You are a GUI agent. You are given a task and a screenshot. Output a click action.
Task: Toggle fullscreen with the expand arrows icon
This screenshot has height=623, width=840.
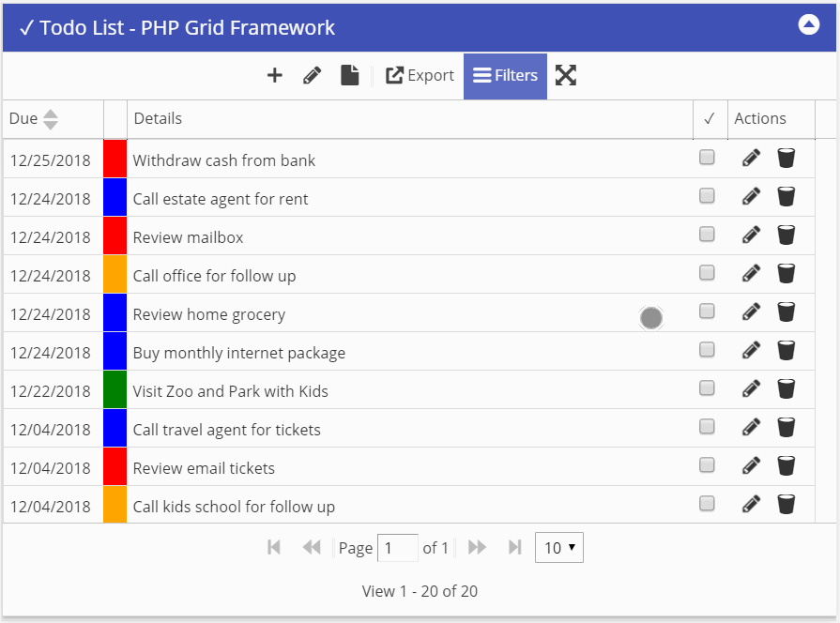coord(565,76)
